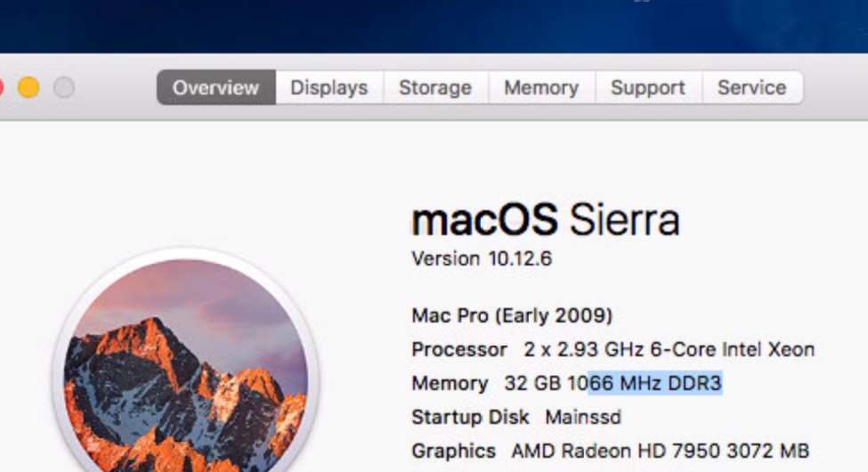Click the gray zoom window button
The height and width of the screenshot is (472, 868).
63,87
